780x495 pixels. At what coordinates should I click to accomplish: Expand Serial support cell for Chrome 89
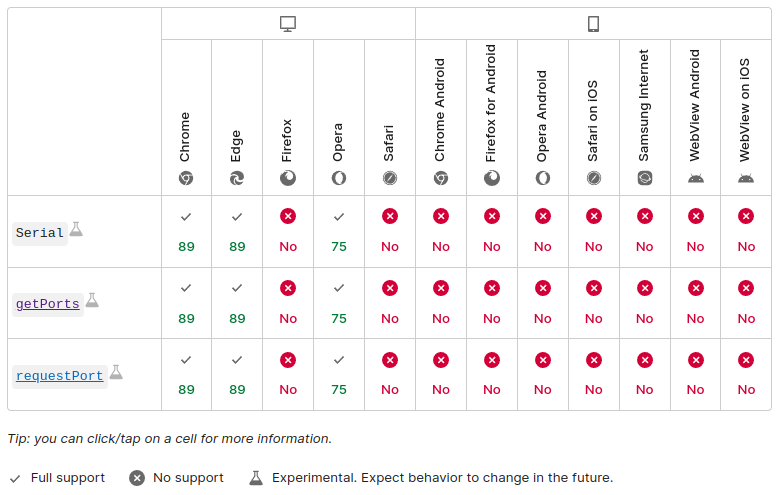186,231
